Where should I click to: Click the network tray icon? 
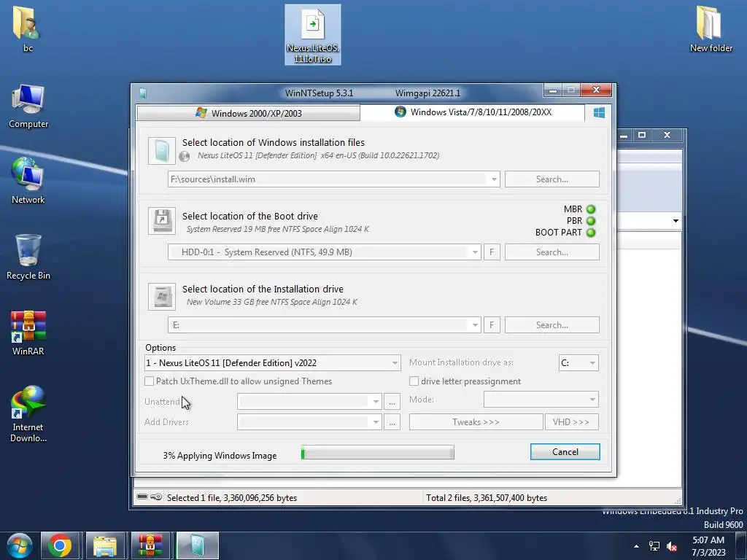tap(654, 546)
